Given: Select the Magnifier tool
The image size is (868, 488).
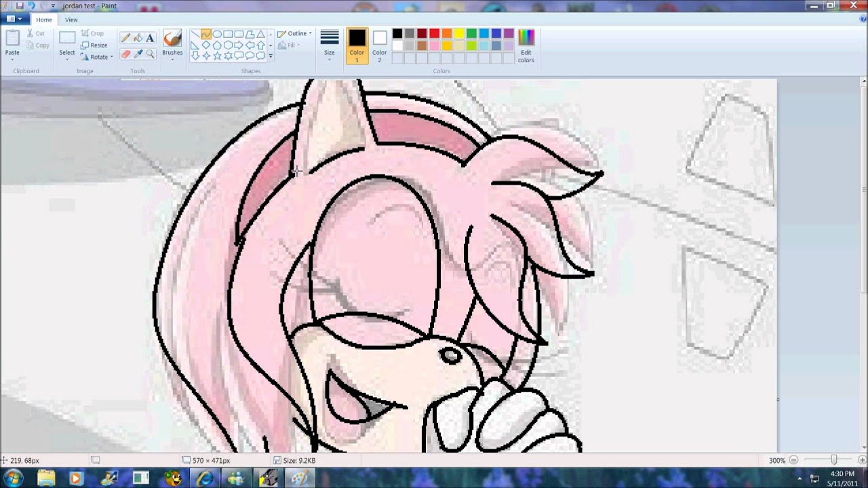Looking at the screenshot, I should (x=150, y=54).
